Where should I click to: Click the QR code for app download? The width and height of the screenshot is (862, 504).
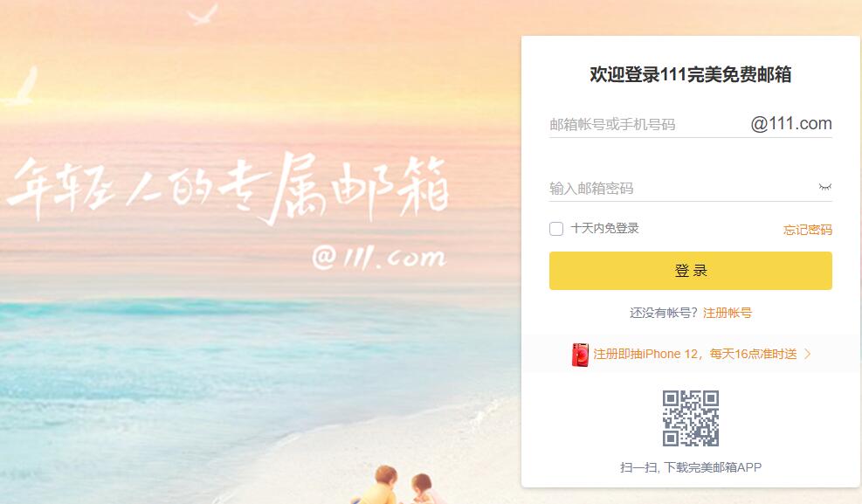click(691, 418)
